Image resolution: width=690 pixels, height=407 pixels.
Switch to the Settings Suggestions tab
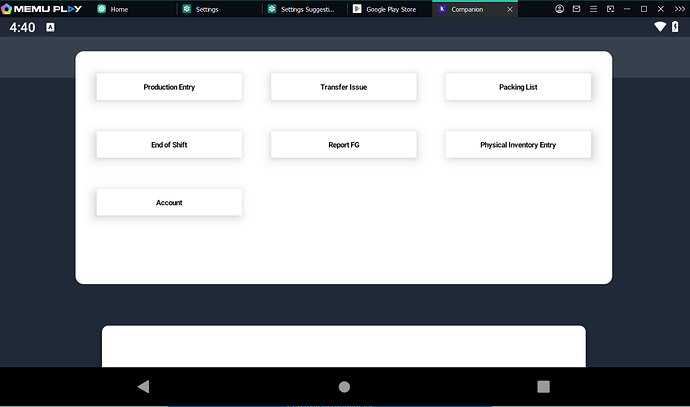point(304,9)
